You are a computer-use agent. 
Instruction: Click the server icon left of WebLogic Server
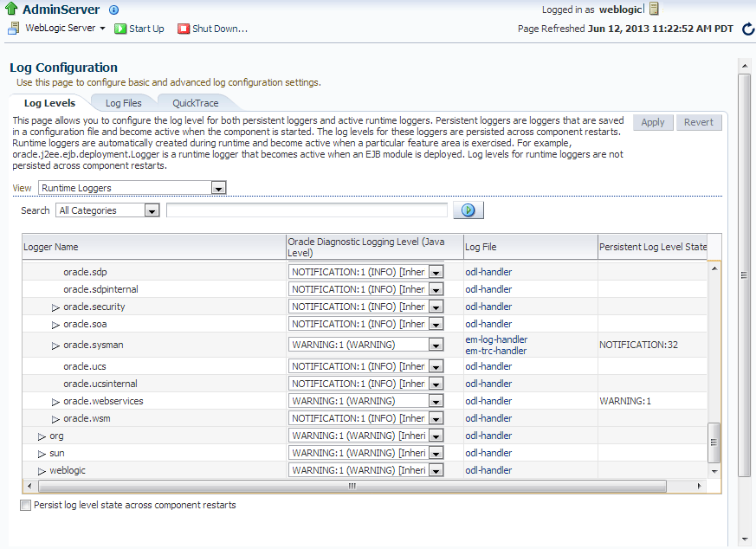click(x=13, y=28)
